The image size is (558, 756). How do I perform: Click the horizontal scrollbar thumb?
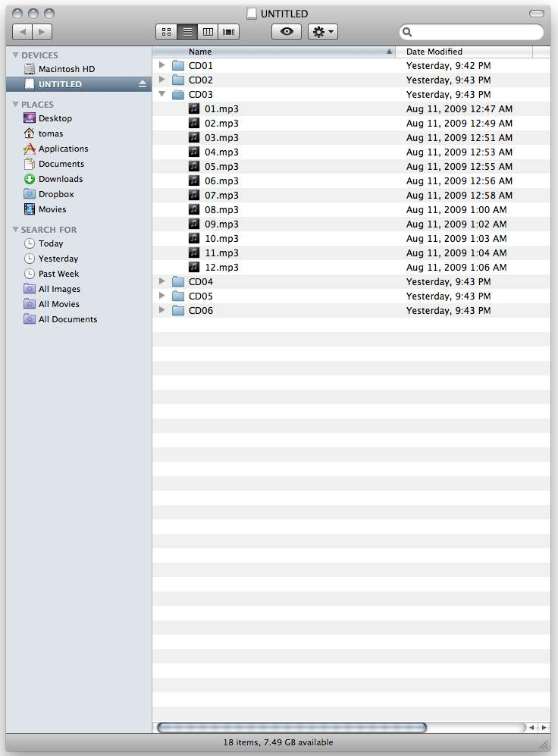[x=291, y=727]
